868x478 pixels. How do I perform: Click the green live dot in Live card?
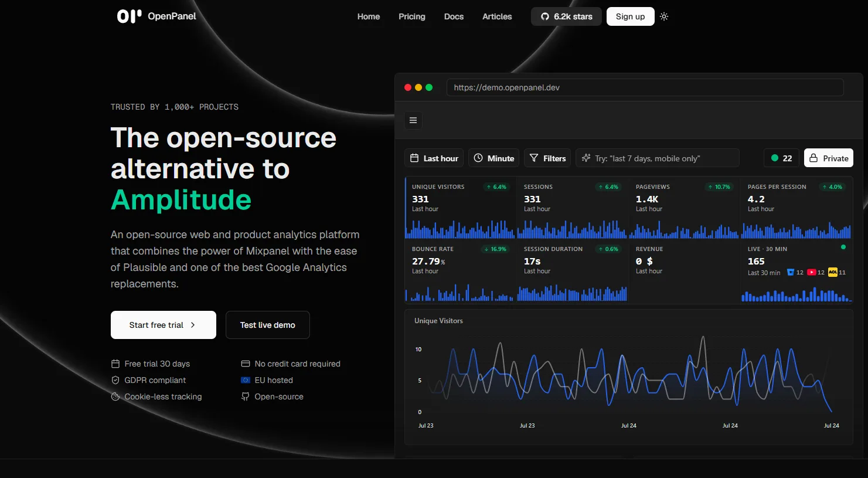[x=843, y=247]
